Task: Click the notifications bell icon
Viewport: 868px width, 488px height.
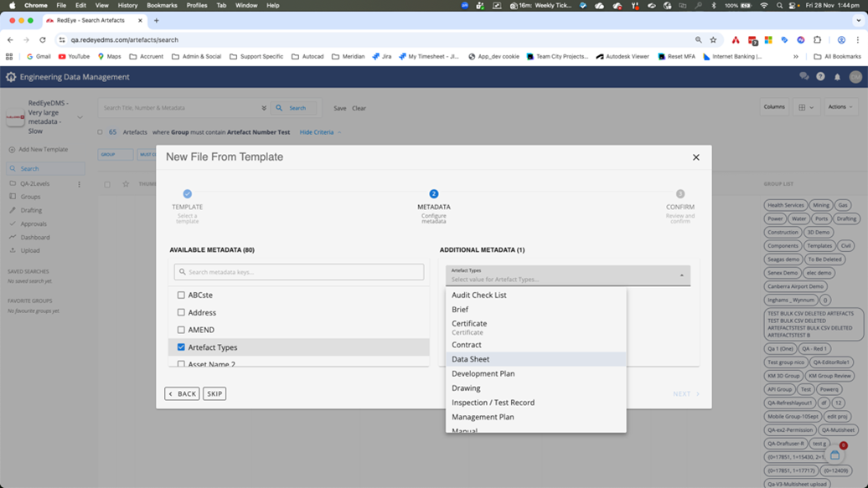Action: tap(837, 77)
